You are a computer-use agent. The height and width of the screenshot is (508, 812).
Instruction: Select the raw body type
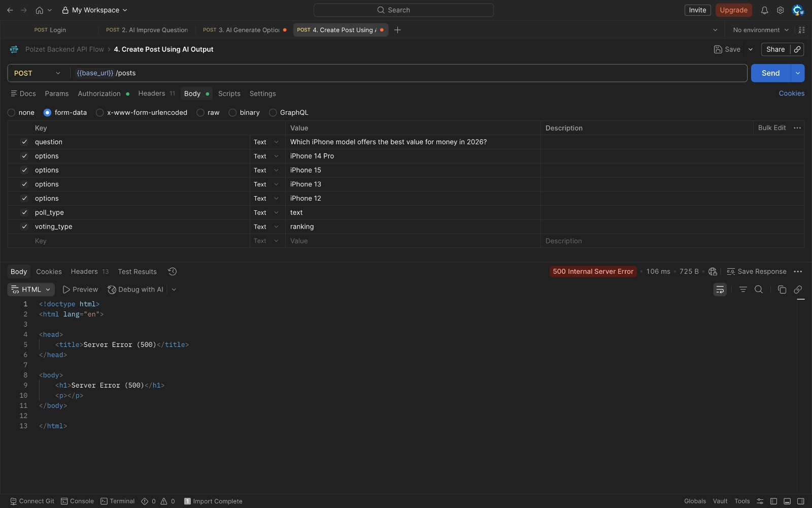[200, 113]
